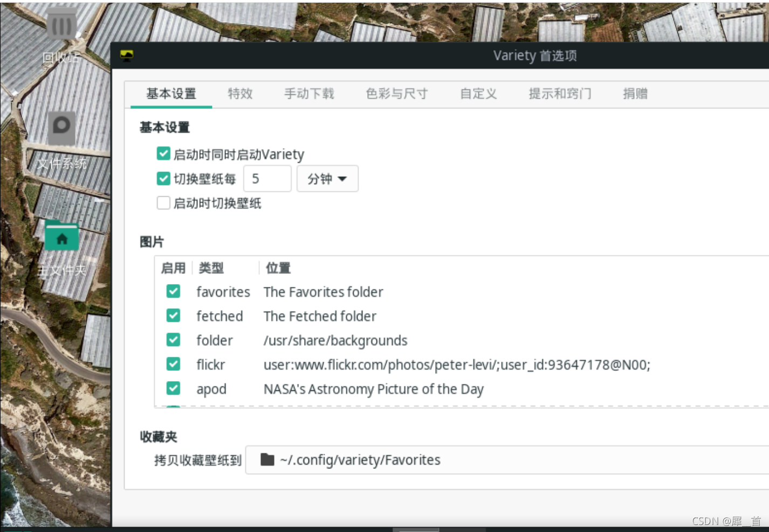Click the 'folder' type cell

215,341
